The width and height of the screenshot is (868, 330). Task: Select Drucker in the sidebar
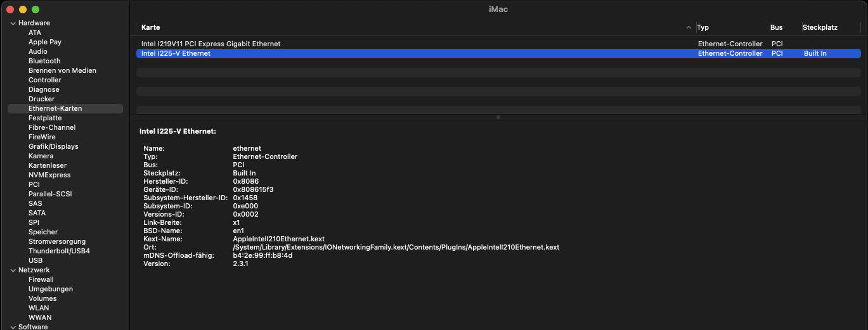point(42,99)
